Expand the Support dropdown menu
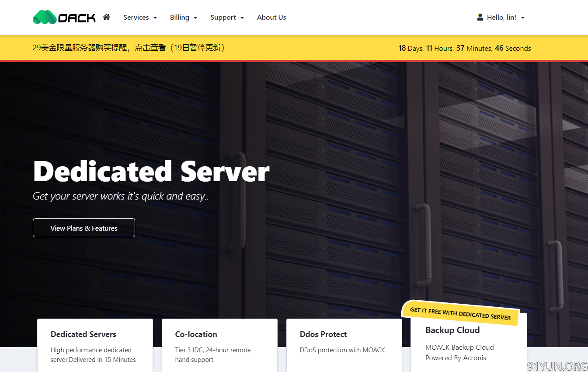This screenshot has width=588, height=372. pyautogui.click(x=227, y=18)
